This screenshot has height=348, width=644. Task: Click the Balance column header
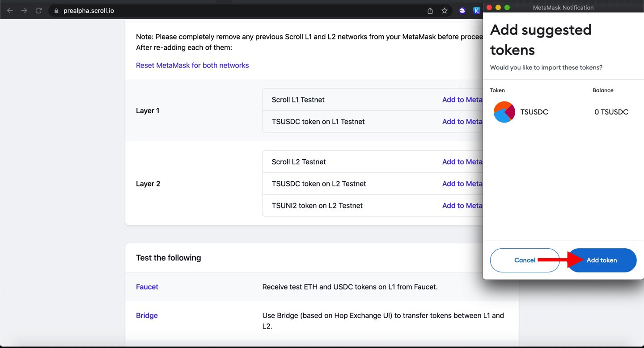coord(603,90)
